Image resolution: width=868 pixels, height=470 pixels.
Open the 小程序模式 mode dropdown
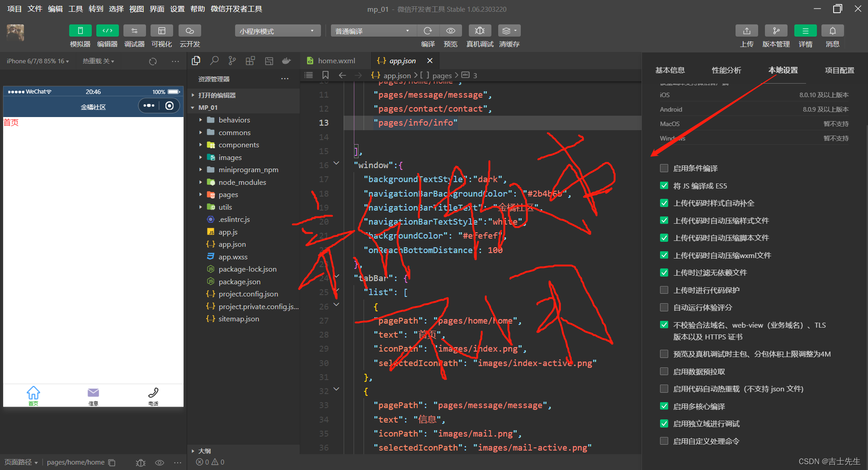(x=277, y=31)
